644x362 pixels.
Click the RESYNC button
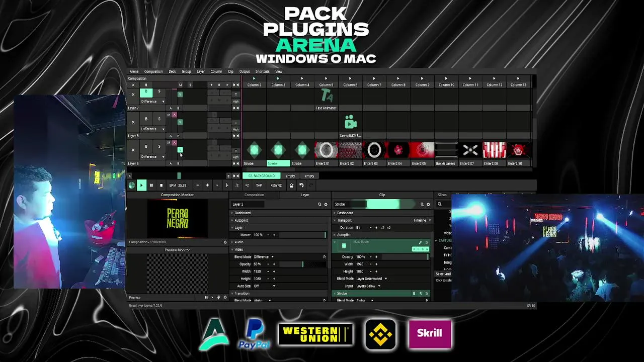[276, 186]
